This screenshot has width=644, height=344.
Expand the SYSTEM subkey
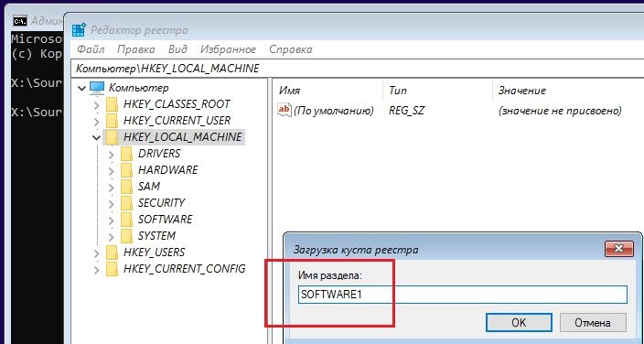(x=112, y=237)
